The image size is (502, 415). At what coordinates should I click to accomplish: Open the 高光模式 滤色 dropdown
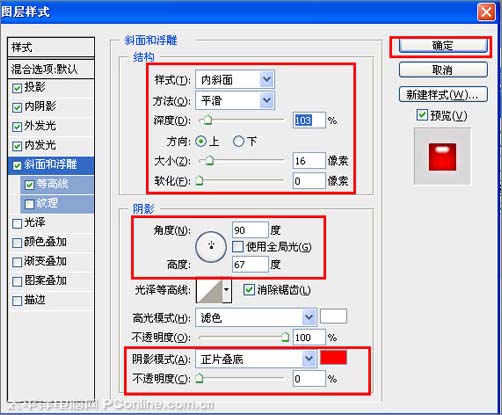pyautogui.click(x=256, y=317)
